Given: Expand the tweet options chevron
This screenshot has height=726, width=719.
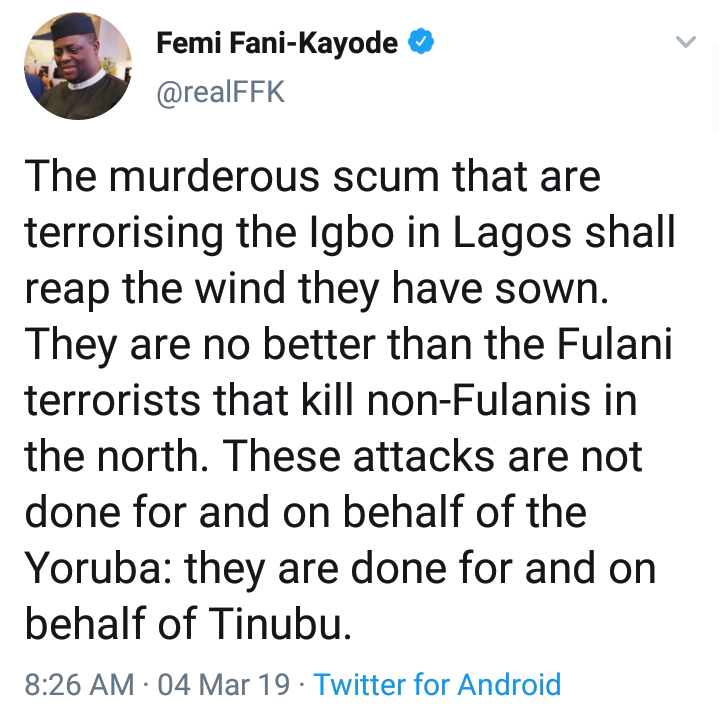Looking at the screenshot, I should (x=685, y=43).
